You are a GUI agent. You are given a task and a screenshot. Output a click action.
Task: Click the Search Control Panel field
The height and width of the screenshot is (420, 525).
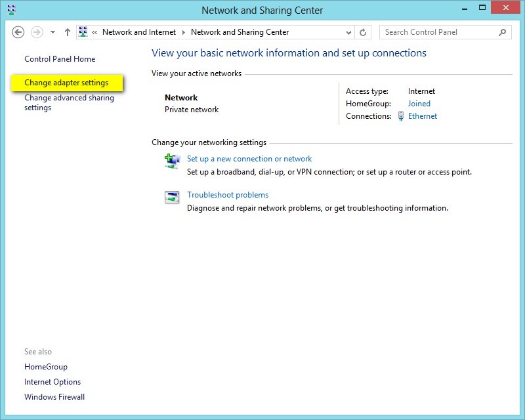[x=446, y=32]
